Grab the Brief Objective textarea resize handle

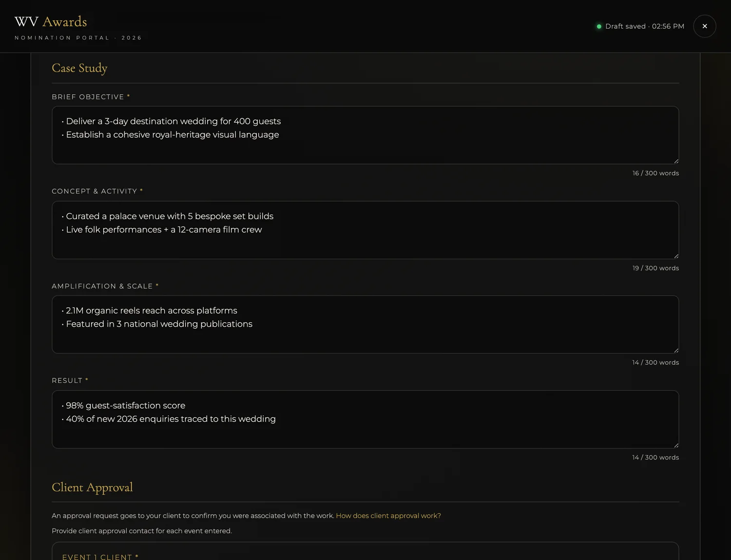676,161
